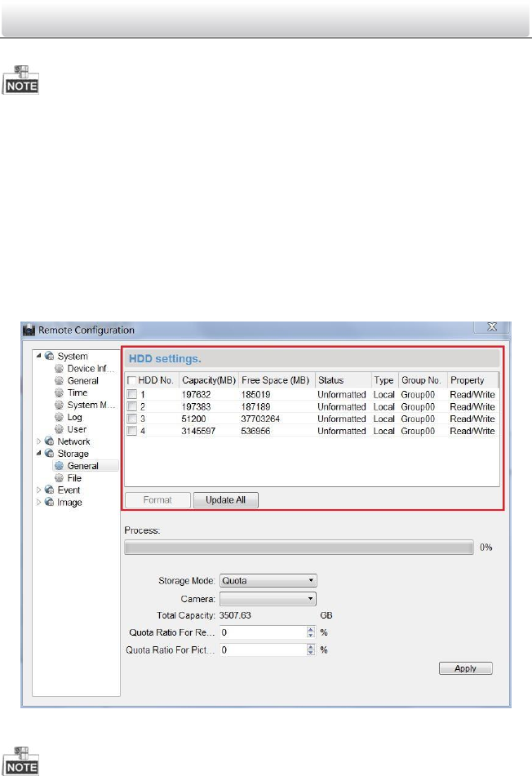Click the gear icon beside Log
Screen dimensions: 532x776
[60, 417]
